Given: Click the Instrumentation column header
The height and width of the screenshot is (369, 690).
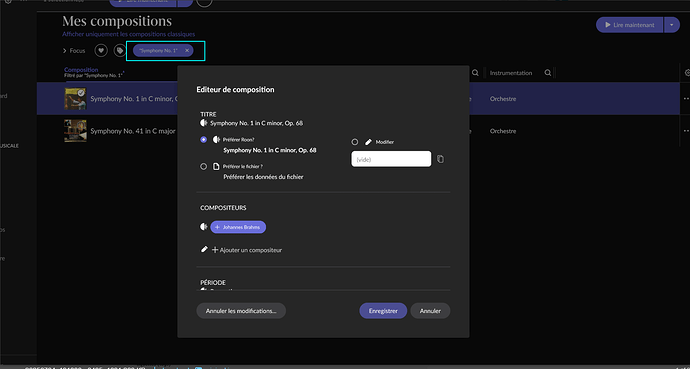Looking at the screenshot, I should (x=511, y=73).
